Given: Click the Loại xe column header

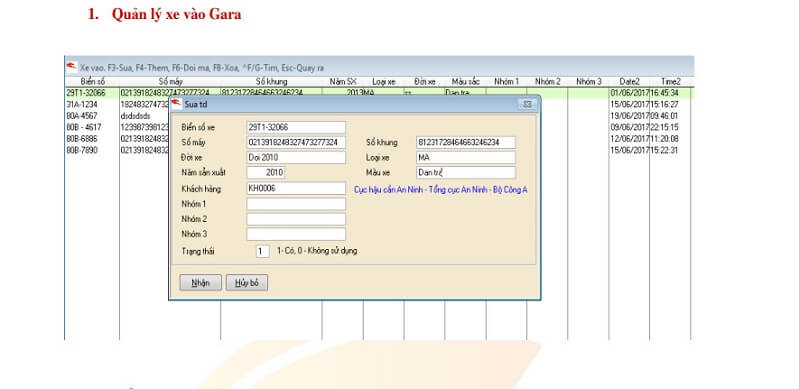Looking at the screenshot, I should coord(384,82).
